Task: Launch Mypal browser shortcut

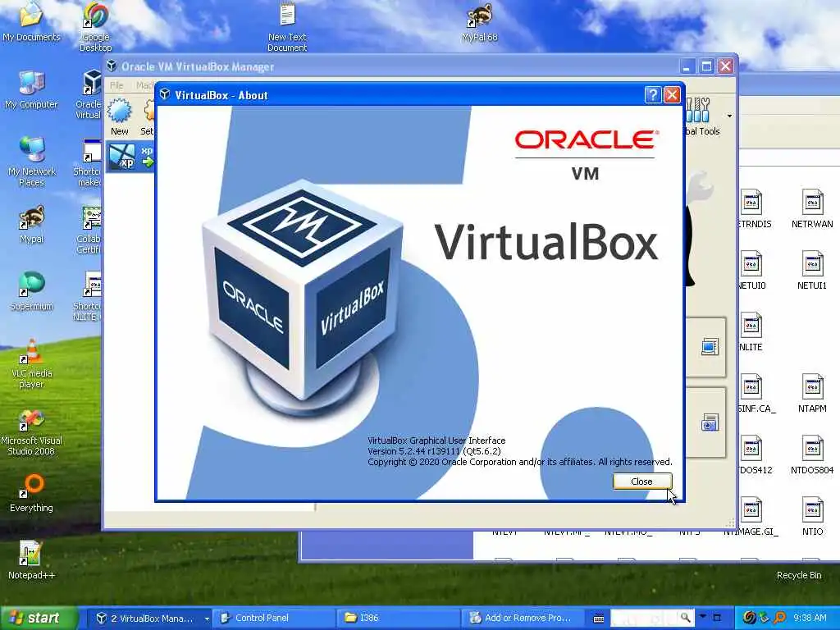Action: (31, 224)
